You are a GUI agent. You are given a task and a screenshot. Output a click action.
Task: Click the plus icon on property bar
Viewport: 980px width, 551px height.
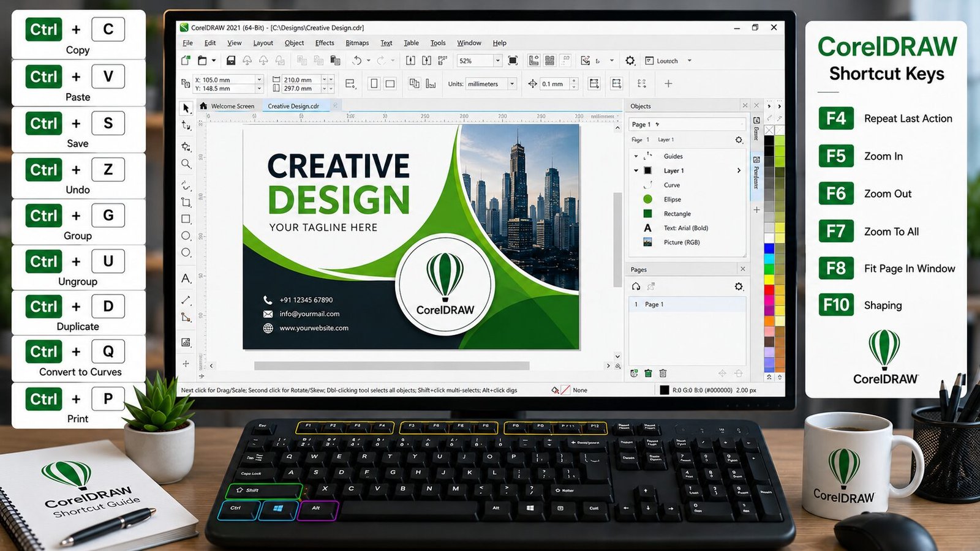668,84
